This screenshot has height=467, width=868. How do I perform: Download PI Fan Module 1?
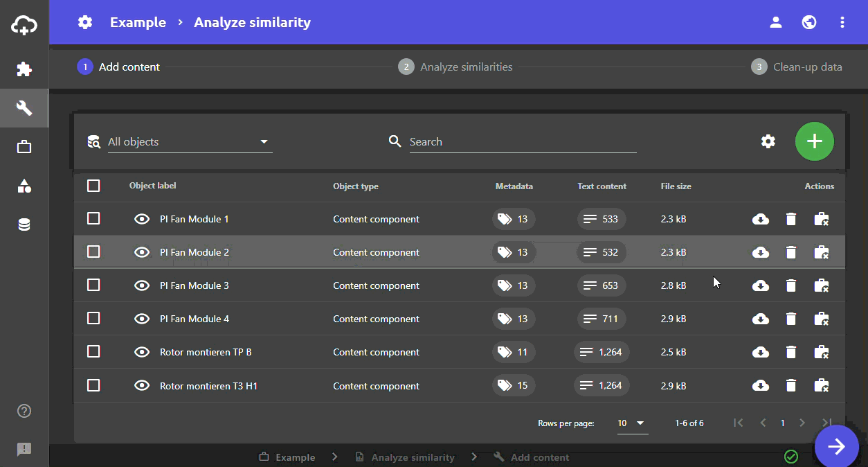[761, 219]
